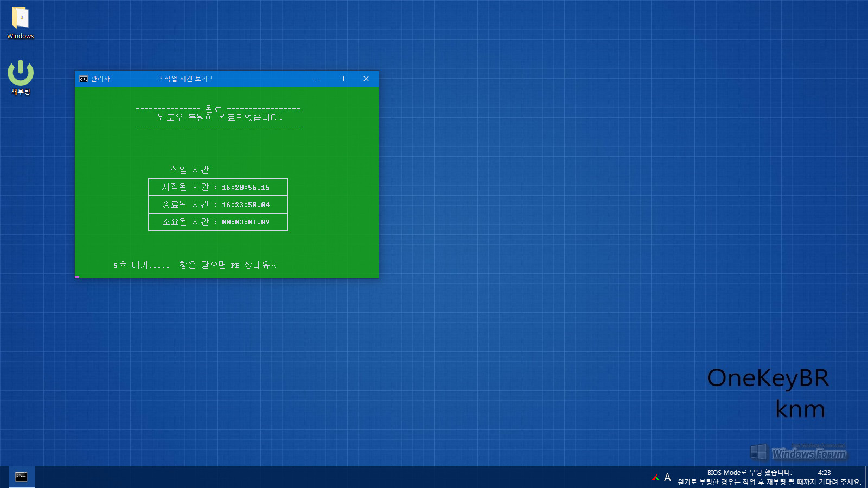Click the 'BIOS Mode로 부팅 했습니다.' taskbar text
Screen dimensions: 868x488
[x=749, y=472]
